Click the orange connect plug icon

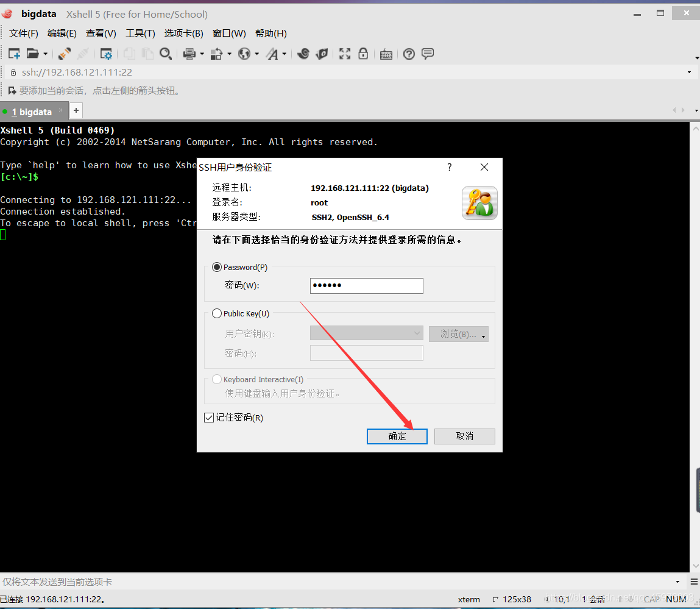(65, 54)
